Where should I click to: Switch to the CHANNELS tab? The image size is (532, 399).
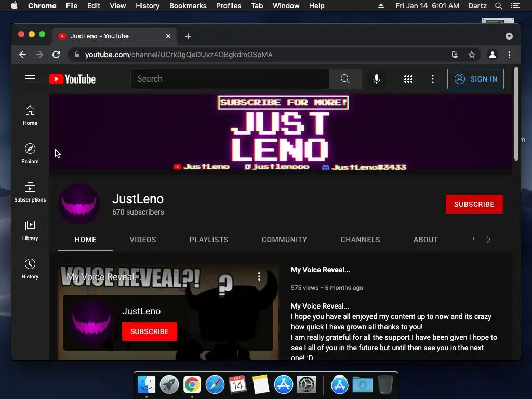click(x=361, y=240)
